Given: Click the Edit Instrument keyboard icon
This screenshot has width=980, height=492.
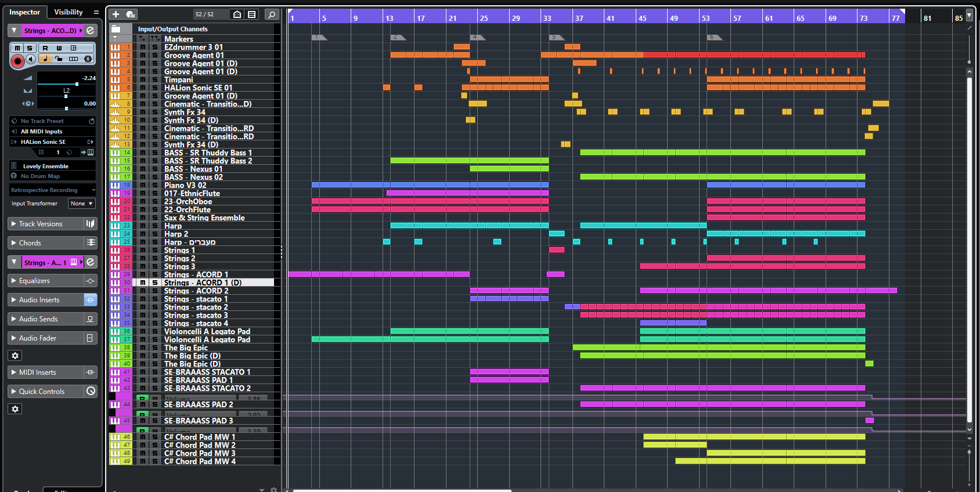Looking at the screenshot, I should [x=91, y=152].
